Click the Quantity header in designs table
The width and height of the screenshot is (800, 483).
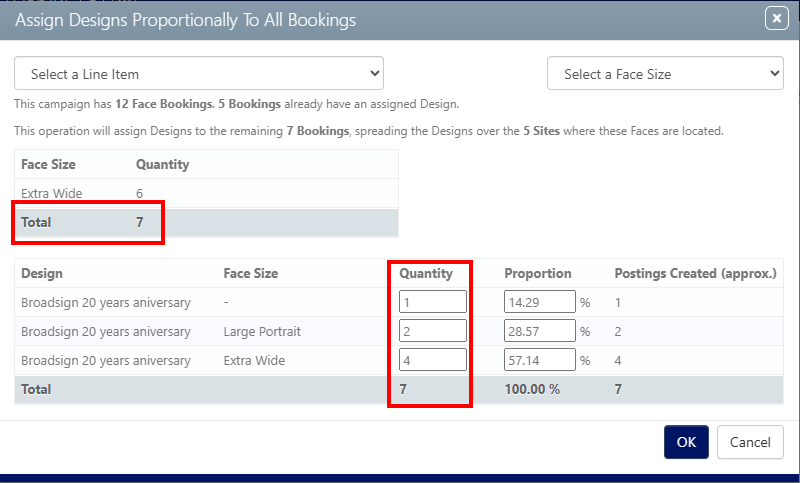(x=426, y=273)
